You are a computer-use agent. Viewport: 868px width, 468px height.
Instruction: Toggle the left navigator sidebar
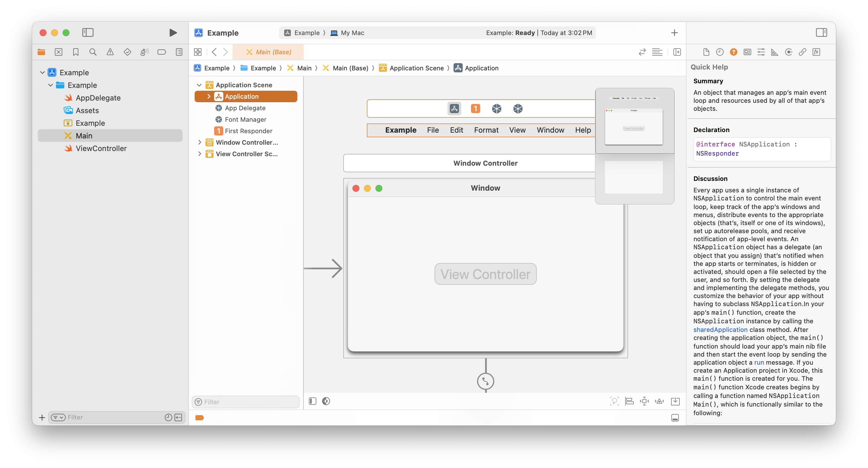pyautogui.click(x=88, y=33)
